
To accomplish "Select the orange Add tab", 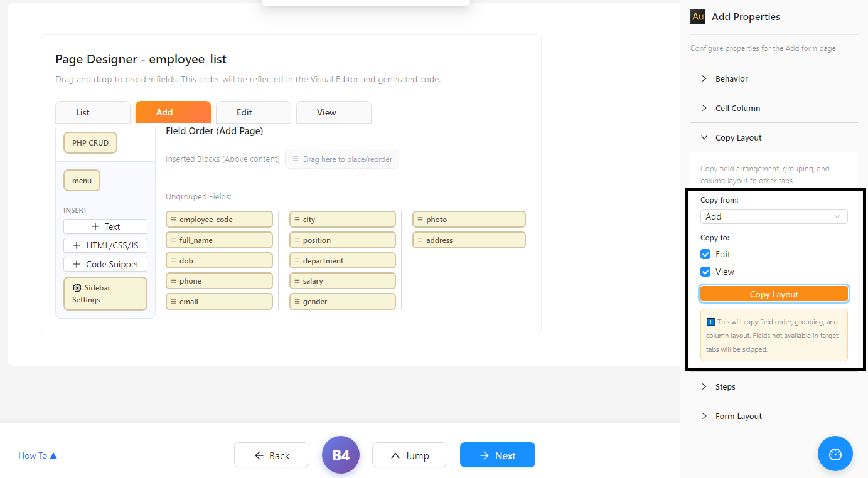I will pyautogui.click(x=173, y=112).
